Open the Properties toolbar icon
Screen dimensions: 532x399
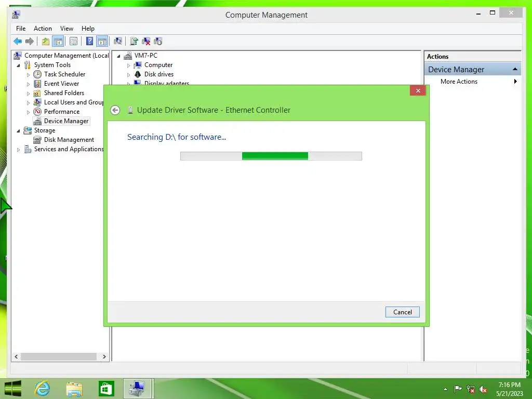click(x=73, y=42)
